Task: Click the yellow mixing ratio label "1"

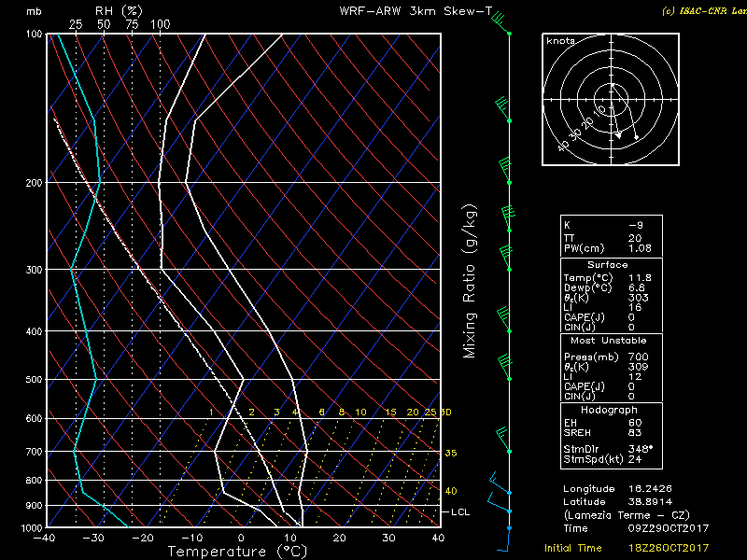Action: click(x=211, y=412)
